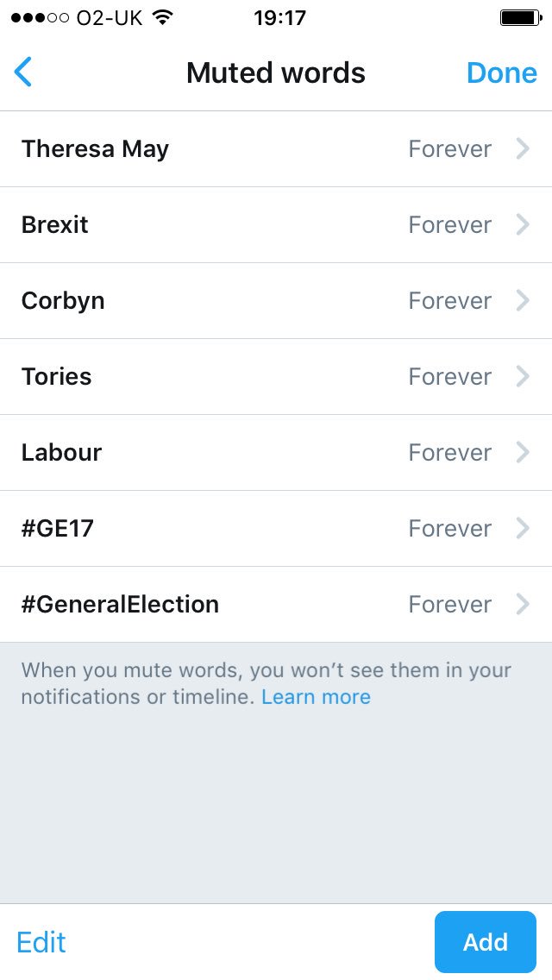Tap the 19:17 clock in status bar

click(x=279, y=18)
